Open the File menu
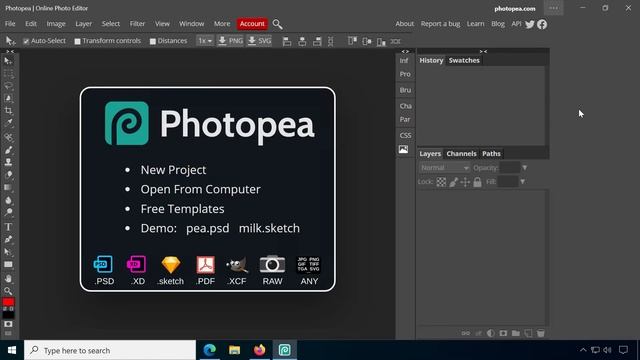The height and width of the screenshot is (360, 640). tap(10, 24)
